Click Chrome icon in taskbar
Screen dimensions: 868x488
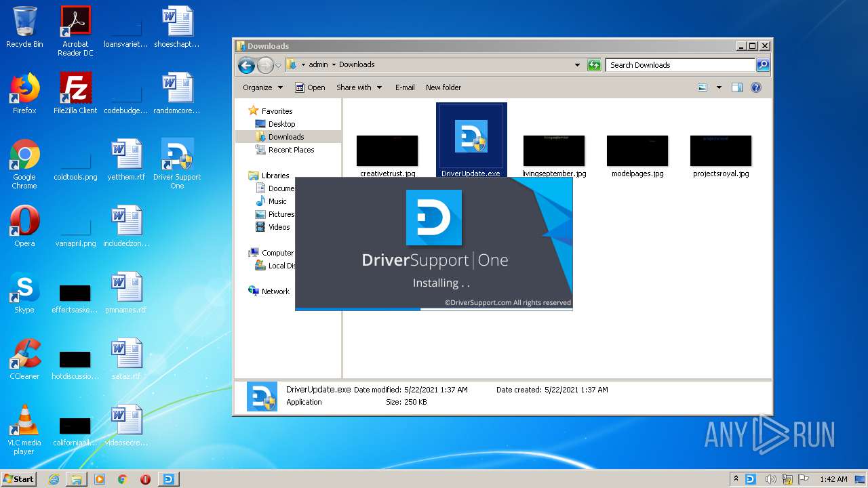coord(122,479)
